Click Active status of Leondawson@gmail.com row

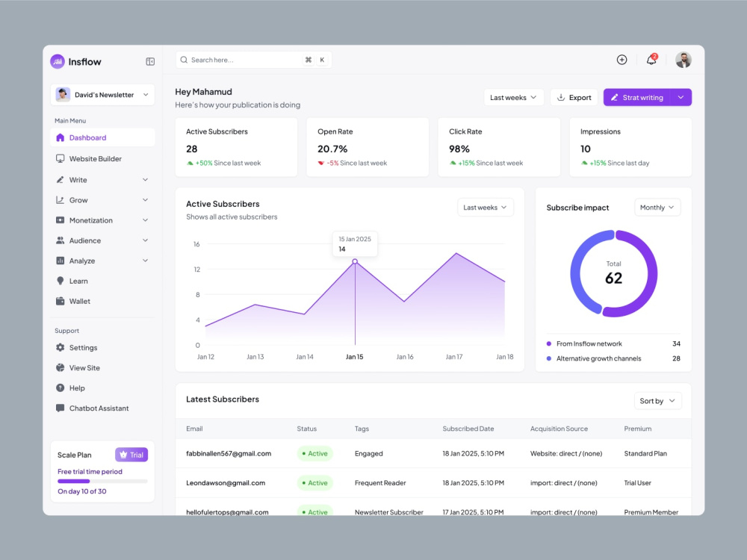[315, 483]
